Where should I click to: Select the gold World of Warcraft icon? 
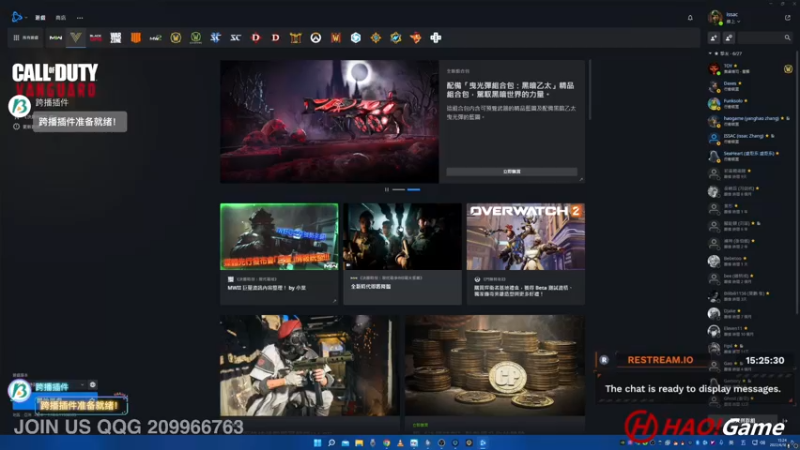[176, 38]
